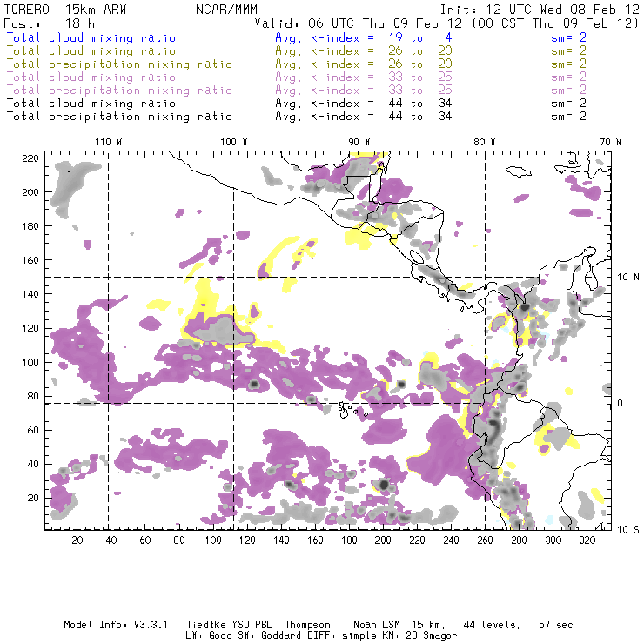Select the "100 W" longitude label
The height and width of the screenshot is (644, 644).
coord(234,142)
